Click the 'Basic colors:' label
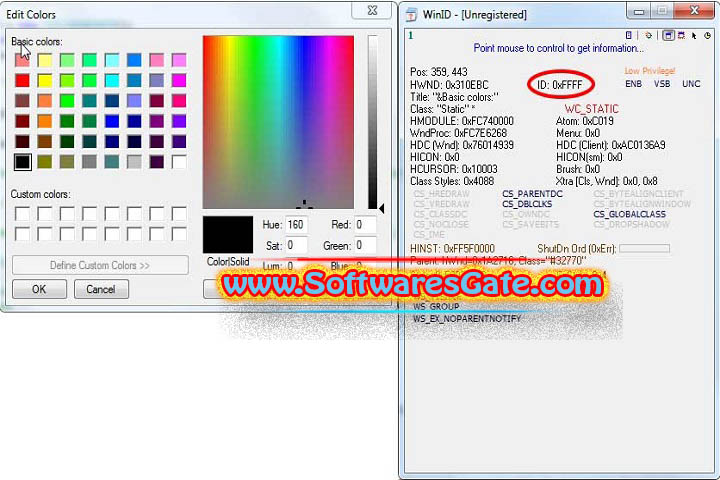Viewport: 720px width, 480px height. click(x=37, y=42)
